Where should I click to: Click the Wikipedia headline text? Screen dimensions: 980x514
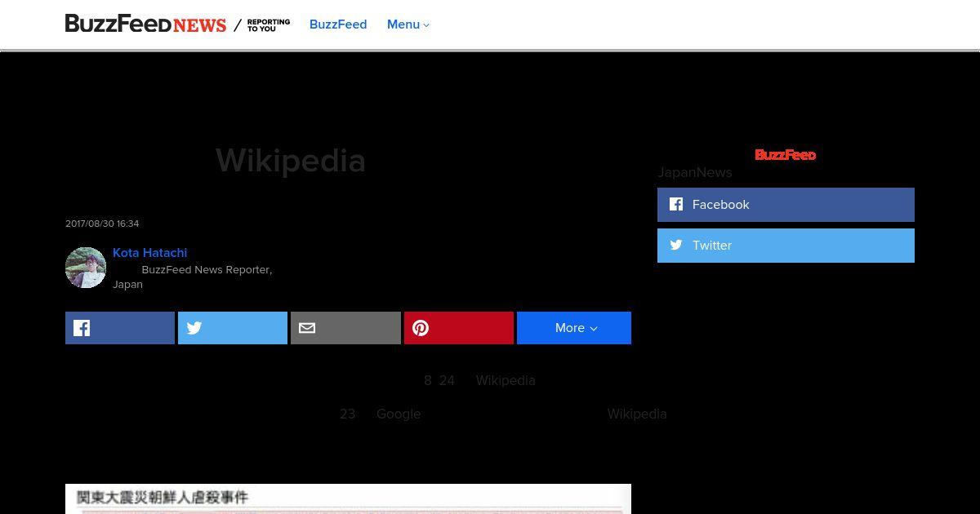pos(291,161)
